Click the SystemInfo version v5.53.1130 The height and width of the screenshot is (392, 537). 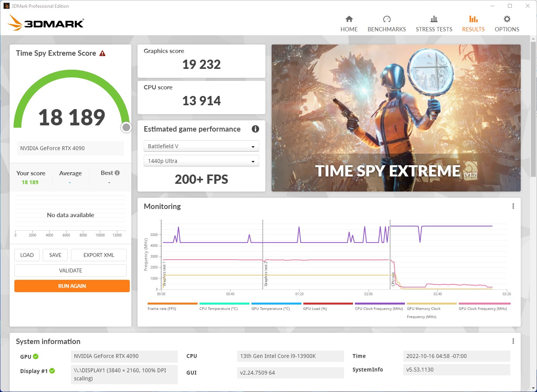click(456, 370)
